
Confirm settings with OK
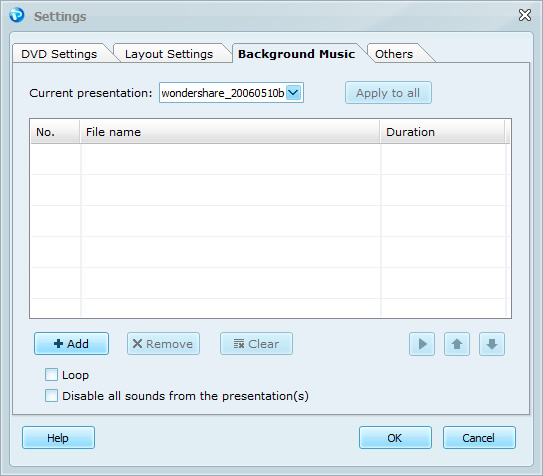coord(395,438)
